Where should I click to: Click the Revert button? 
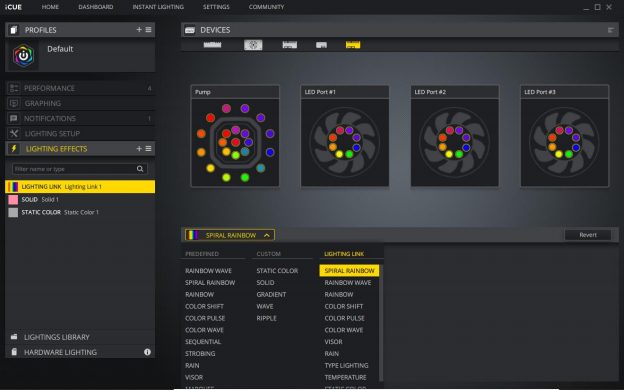(588, 235)
